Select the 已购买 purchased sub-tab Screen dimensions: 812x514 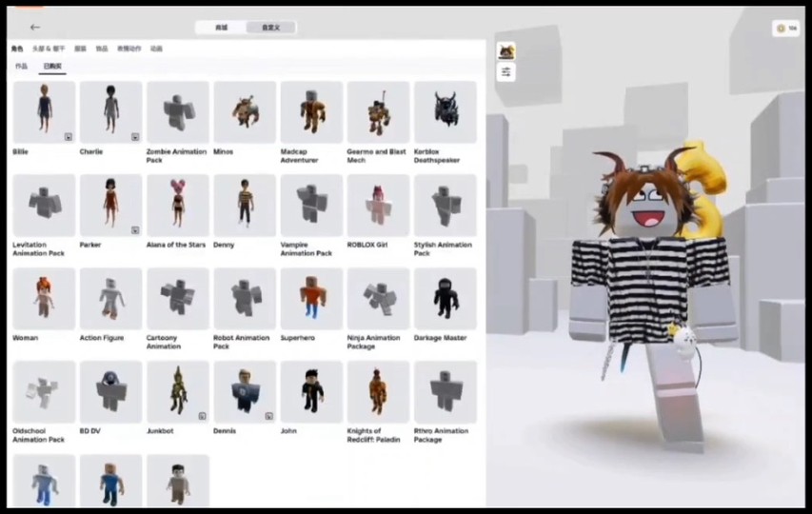point(52,67)
